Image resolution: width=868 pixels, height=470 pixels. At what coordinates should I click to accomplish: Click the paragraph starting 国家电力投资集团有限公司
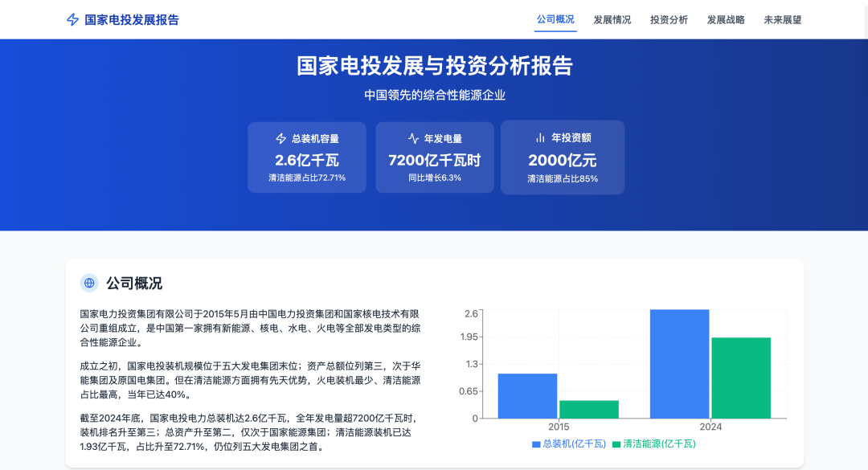tap(250, 329)
